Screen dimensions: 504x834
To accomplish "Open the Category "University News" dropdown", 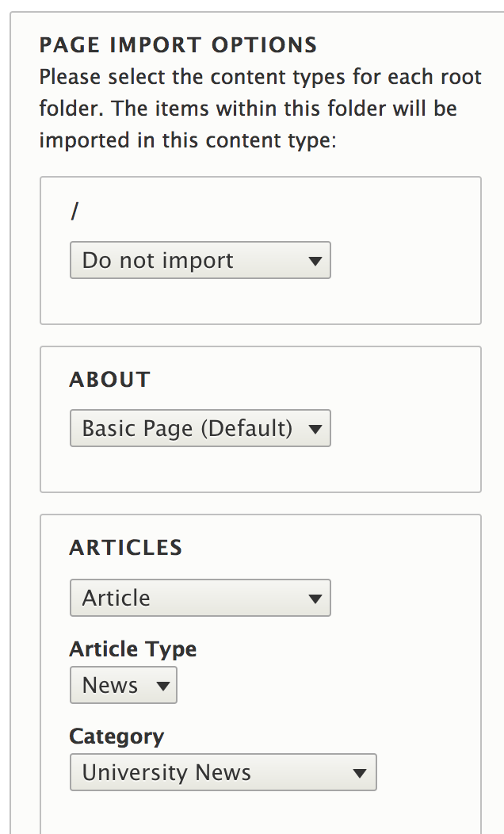I will pos(223,773).
